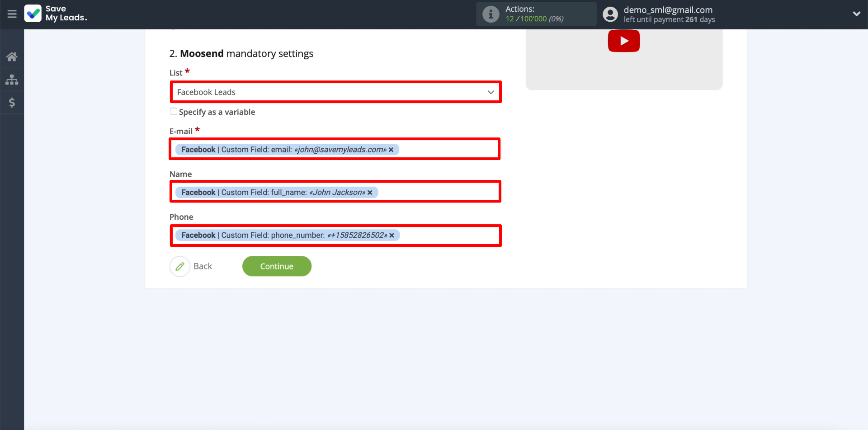The image size is (868, 430).
Task: Remove the full_name variable tag
Action: coord(370,193)
